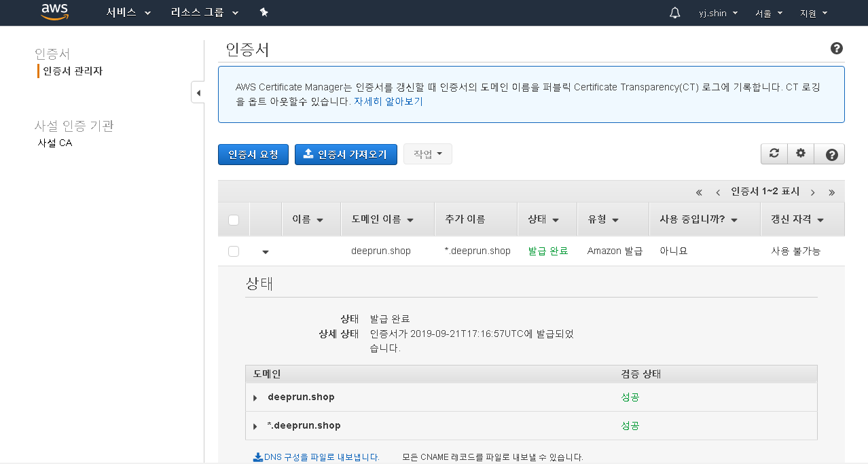Expand the deeprun.shop domain validation row

pyautogui.click(x=255, y=397)
